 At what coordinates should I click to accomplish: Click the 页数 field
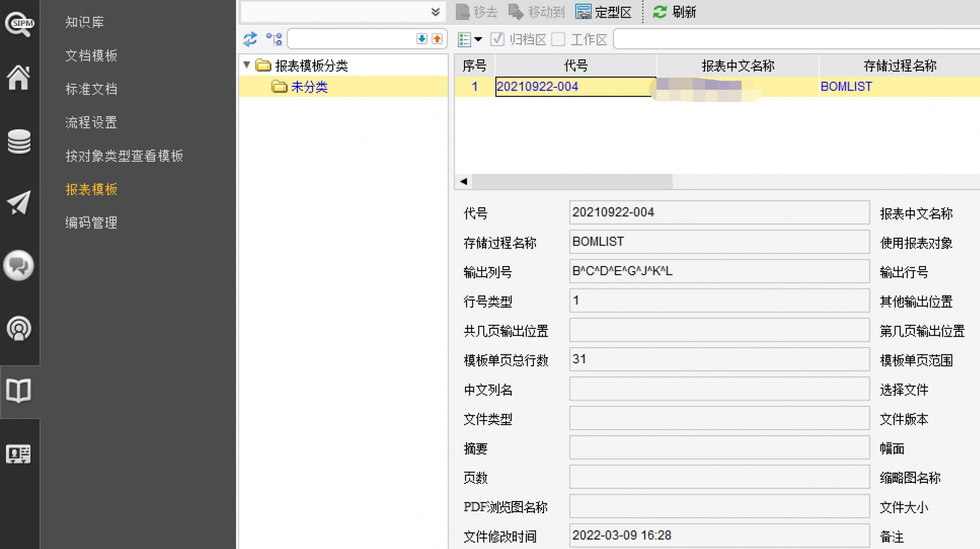719,477
